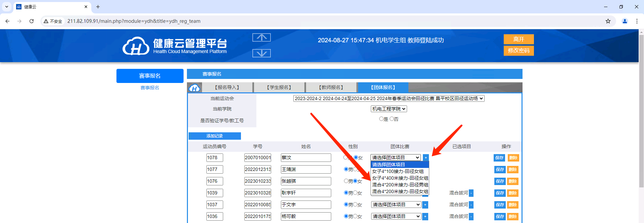Select 否 for verifying student number

392,119
